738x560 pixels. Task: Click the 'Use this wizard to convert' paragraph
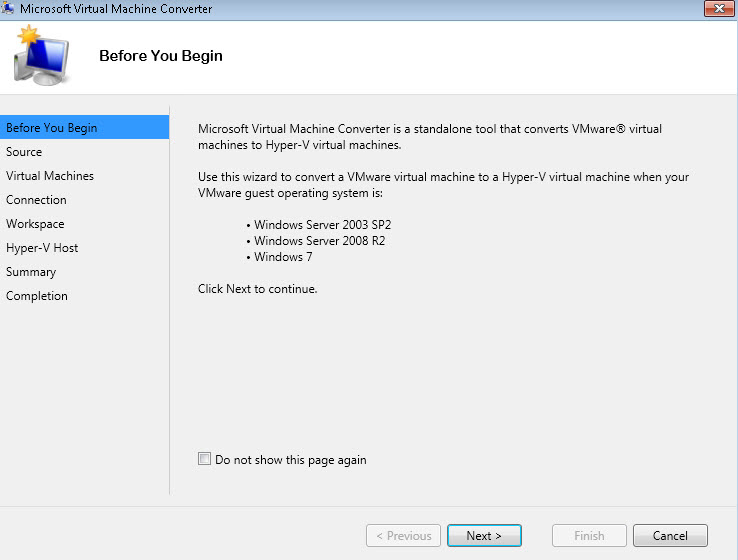[x=443, y=184]
